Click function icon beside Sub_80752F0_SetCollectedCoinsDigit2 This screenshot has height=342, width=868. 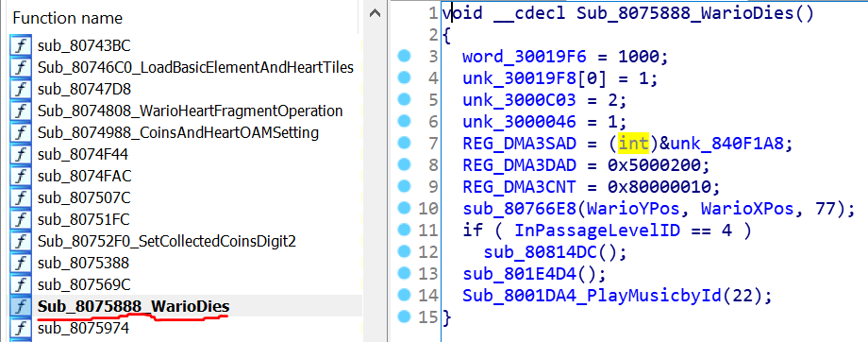[21, 241]
